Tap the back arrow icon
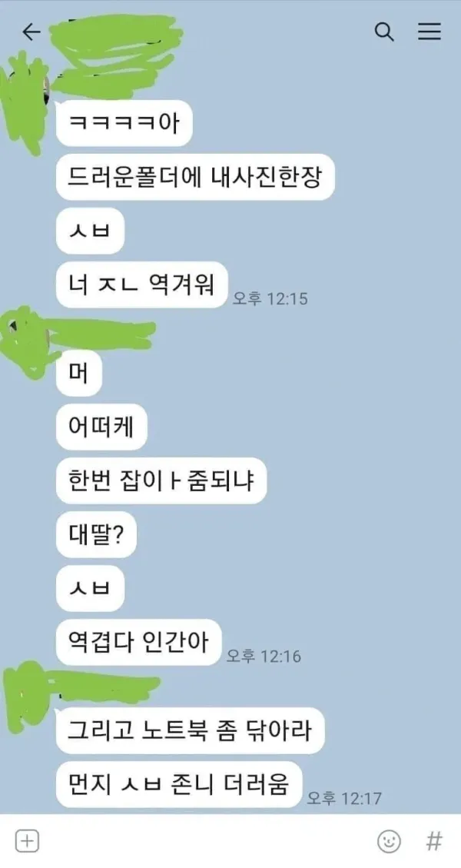This screenshot has width=461, height=868. point(32,32)
